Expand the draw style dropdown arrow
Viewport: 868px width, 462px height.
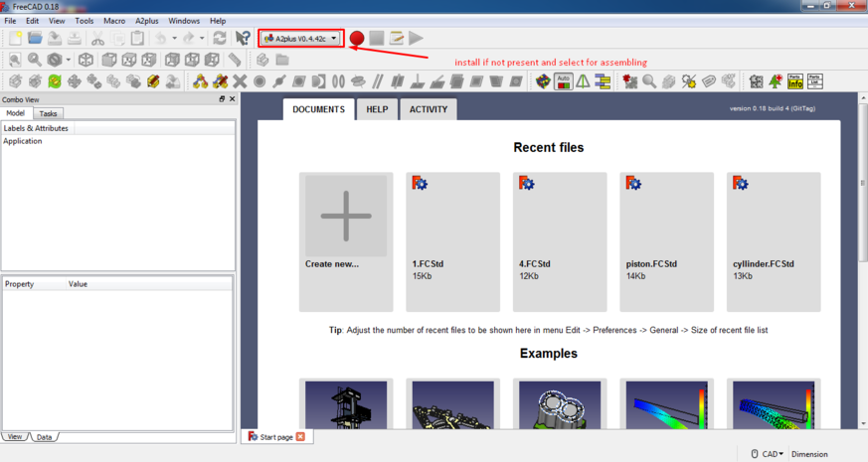tap(68, 60)
